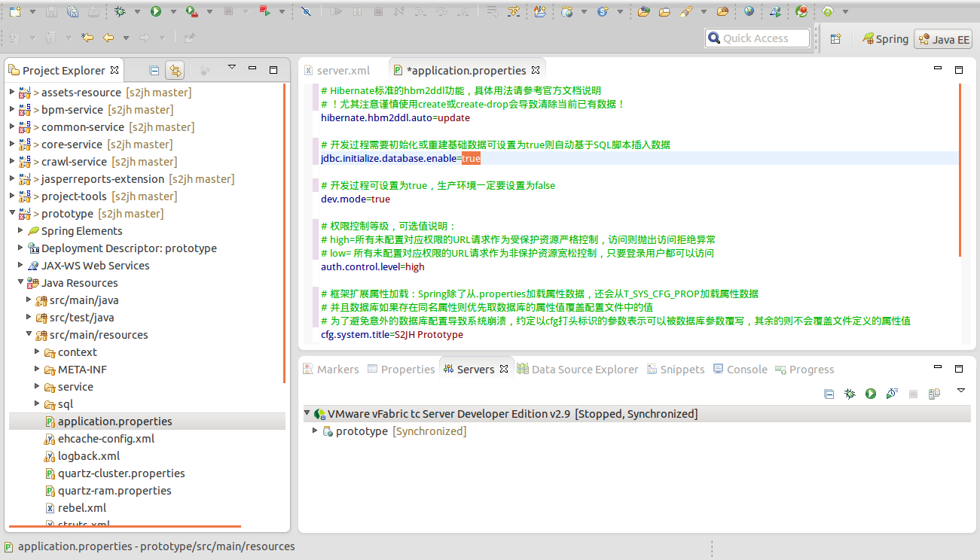Click the Skip All Breakpoints icon
980x560 pixels.
305,11
